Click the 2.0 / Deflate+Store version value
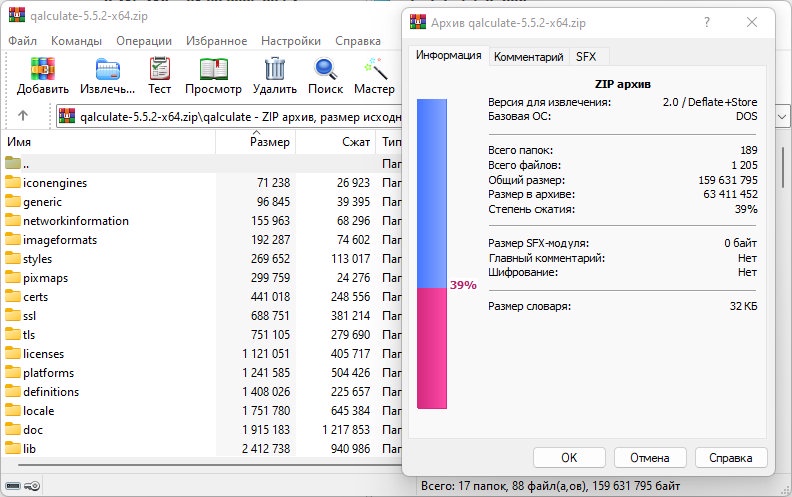Screen dimensions: 792x497 pyautogui.click(x=710, y=102)
